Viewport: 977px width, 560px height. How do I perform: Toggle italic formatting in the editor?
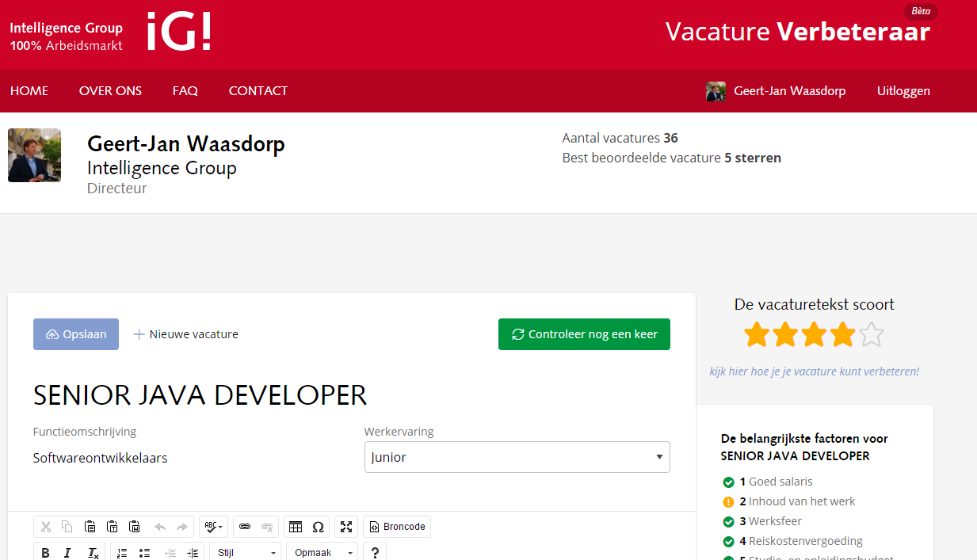(x=67, y=552)
